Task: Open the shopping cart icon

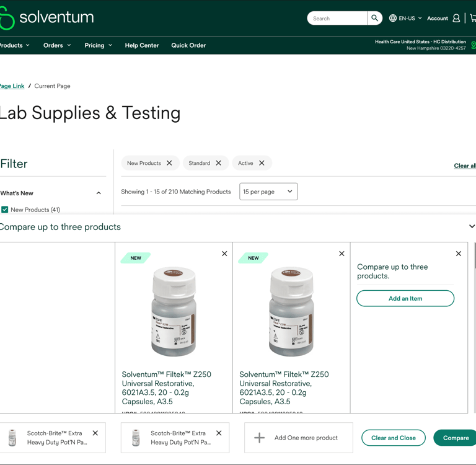Action: [x=473, y=18]
